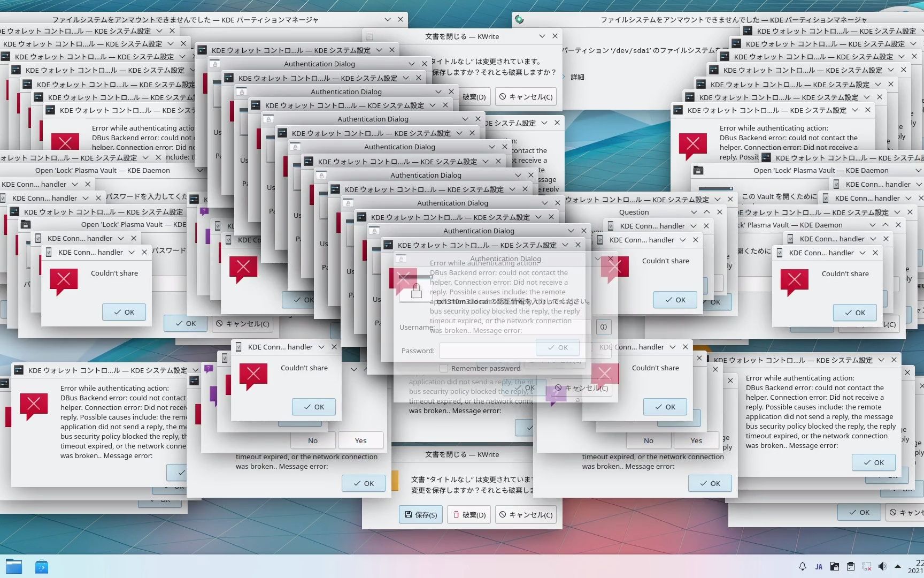Click the down chevron on the KDE パーティションマネージャ title bar
This screenshot has height=578, width=924.
388,19
